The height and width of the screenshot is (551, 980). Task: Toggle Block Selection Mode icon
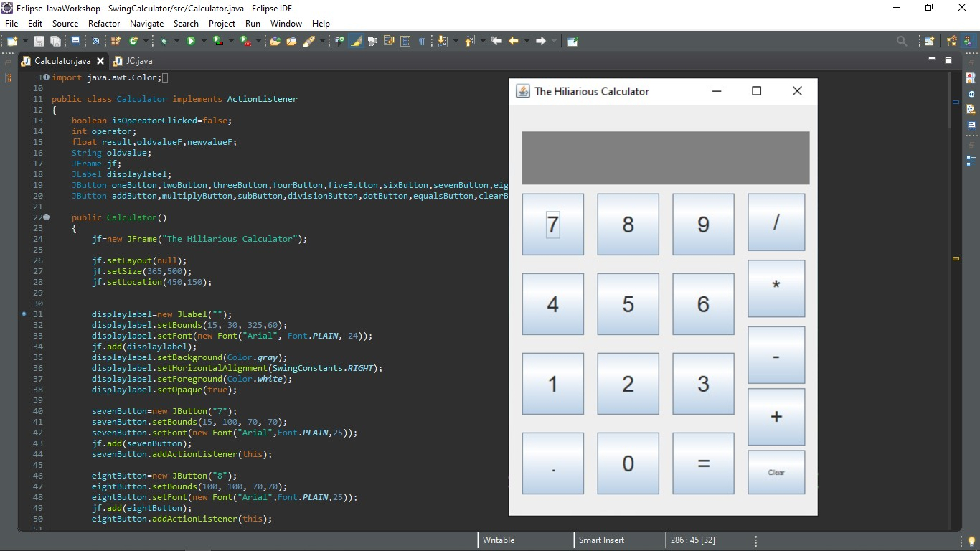(405, 42)
